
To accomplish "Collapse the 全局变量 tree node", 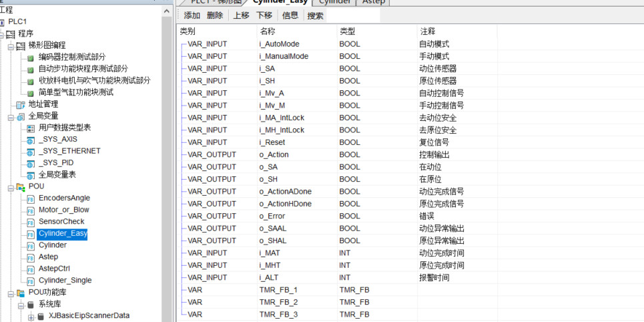I will coord(11,116).
